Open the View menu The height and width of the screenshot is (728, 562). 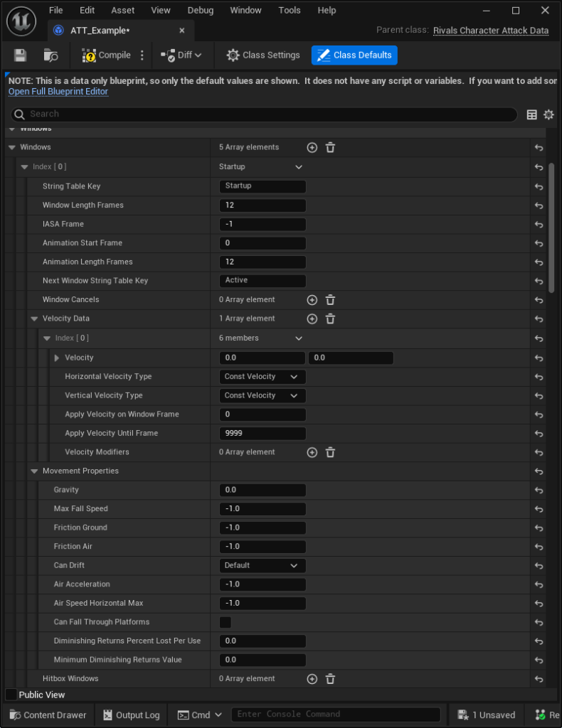tap(161, 10)
